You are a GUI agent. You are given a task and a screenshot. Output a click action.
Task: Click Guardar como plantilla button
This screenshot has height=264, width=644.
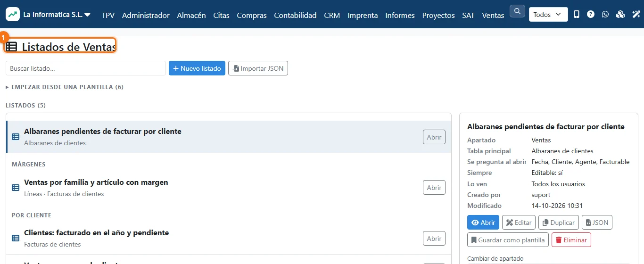(x=508, y=240)
